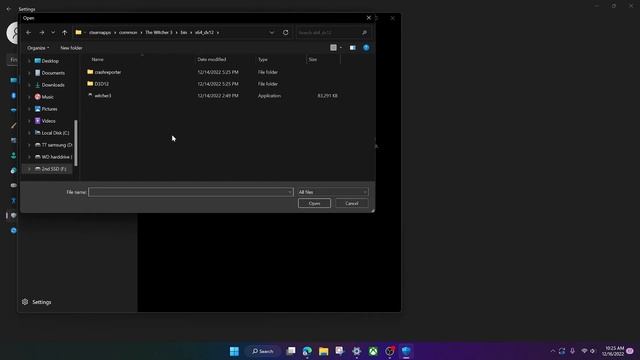Screen dimensions: 640x360
Task: Select Videos in the navigation tree
Action: [x=48, y=121]
